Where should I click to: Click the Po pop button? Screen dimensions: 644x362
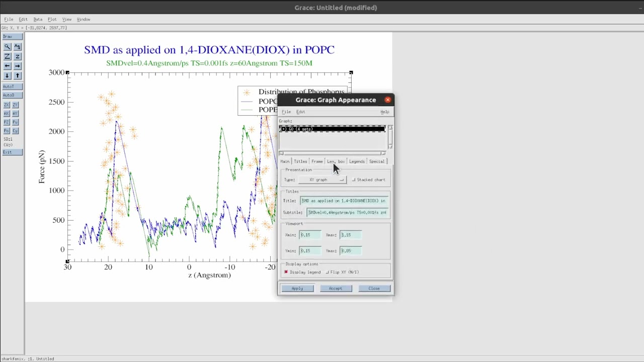tap(7, 131)
